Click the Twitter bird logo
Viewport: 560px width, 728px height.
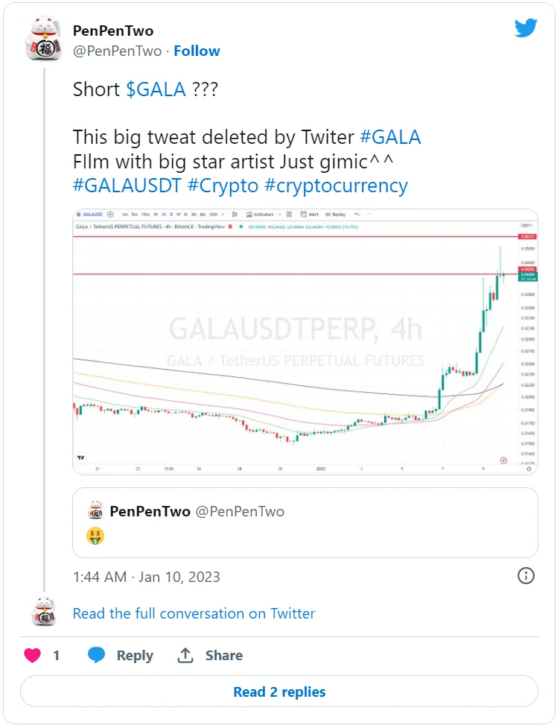click(x=526, y=29)
